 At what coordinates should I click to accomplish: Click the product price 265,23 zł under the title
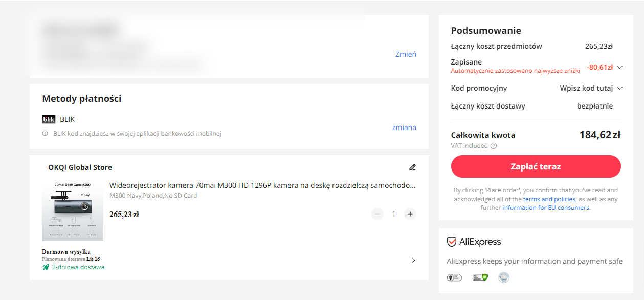124,215
